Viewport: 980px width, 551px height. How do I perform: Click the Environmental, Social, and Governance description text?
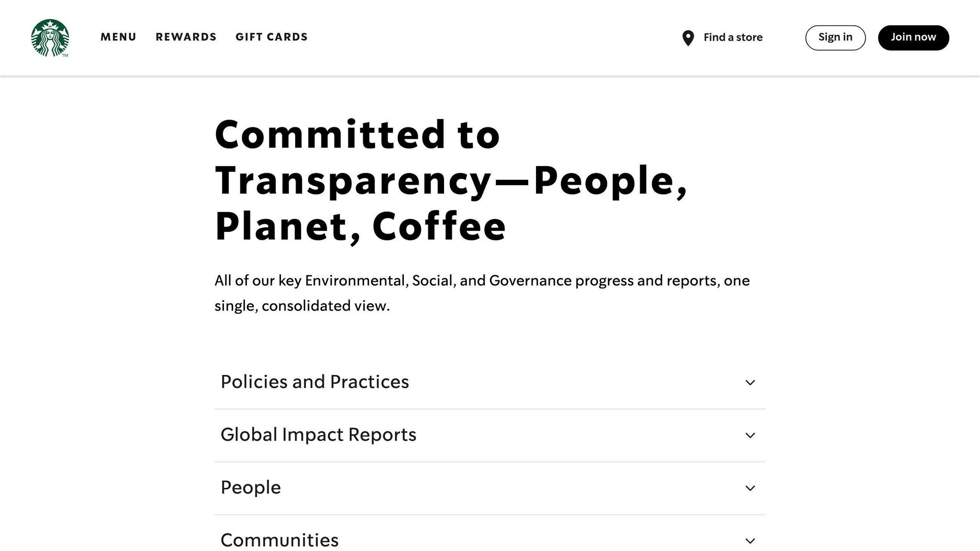482,293
